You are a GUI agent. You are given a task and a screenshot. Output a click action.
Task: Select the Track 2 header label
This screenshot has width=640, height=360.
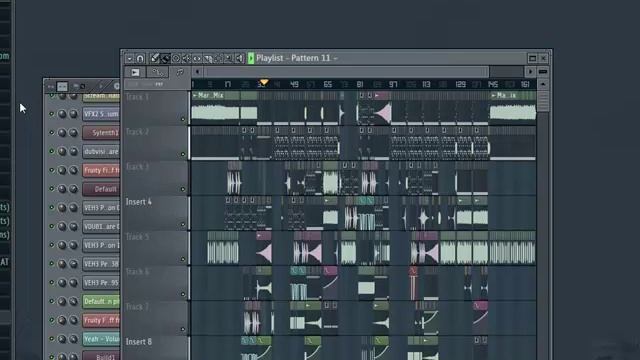coord(137,132)
